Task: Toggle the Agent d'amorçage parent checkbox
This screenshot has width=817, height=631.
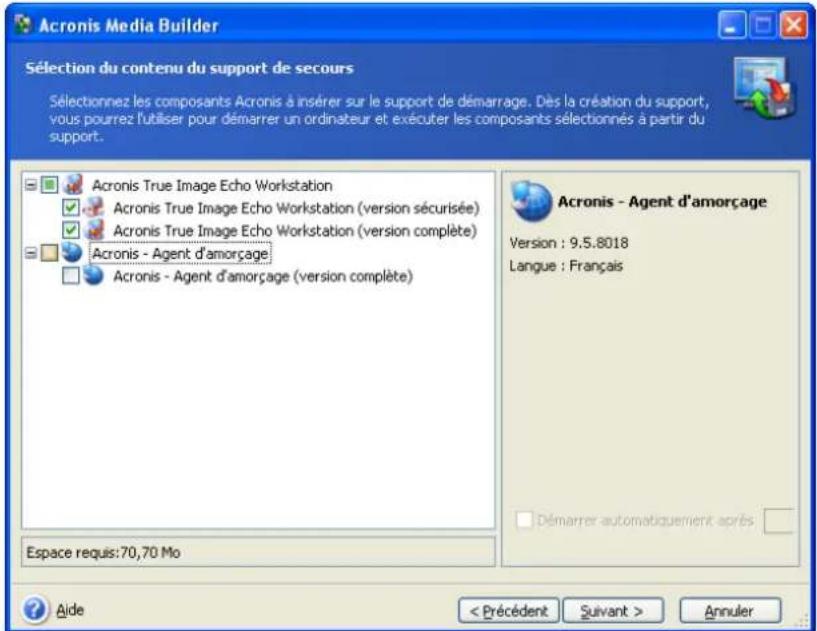Action: [x=49, y=253]
